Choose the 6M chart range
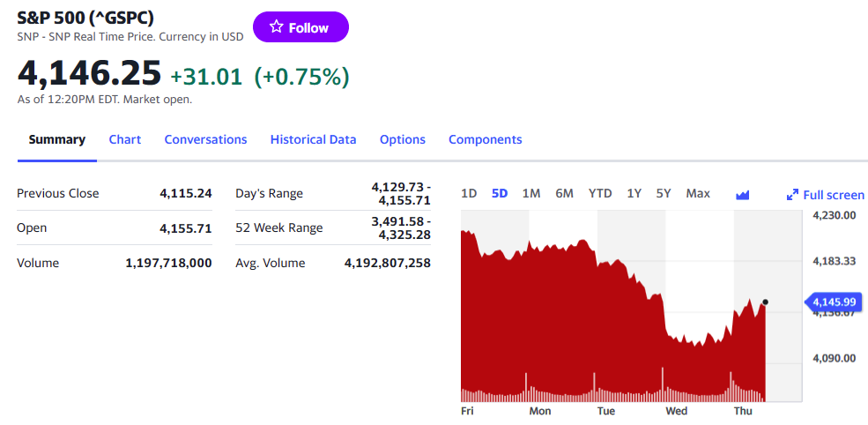868x425 pixels. point(564,193)
